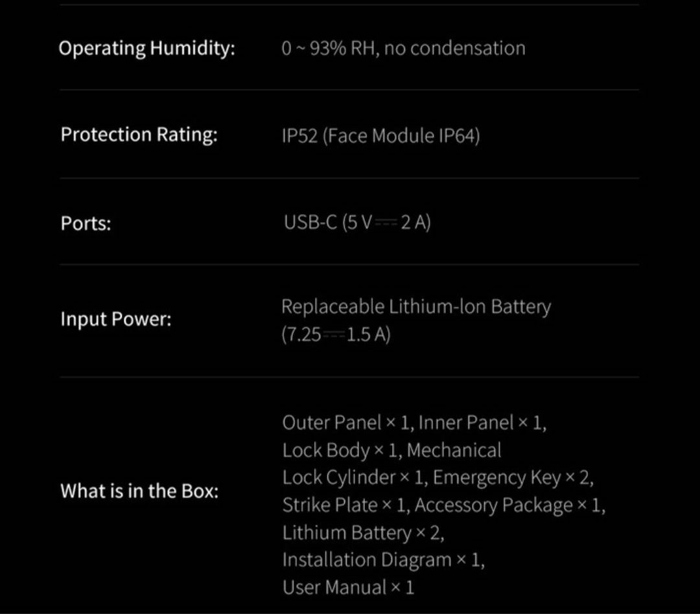Click the Operating Humidity label
The width and height of the screenshot is (700, 614).
(147, 48)
